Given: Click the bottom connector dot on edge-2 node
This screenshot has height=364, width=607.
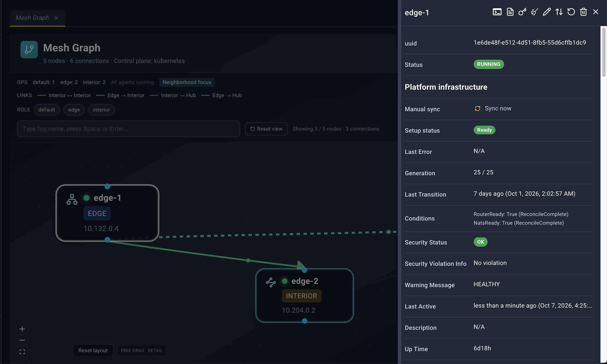Looking at the screenshot, I should (x=305, y=321).
